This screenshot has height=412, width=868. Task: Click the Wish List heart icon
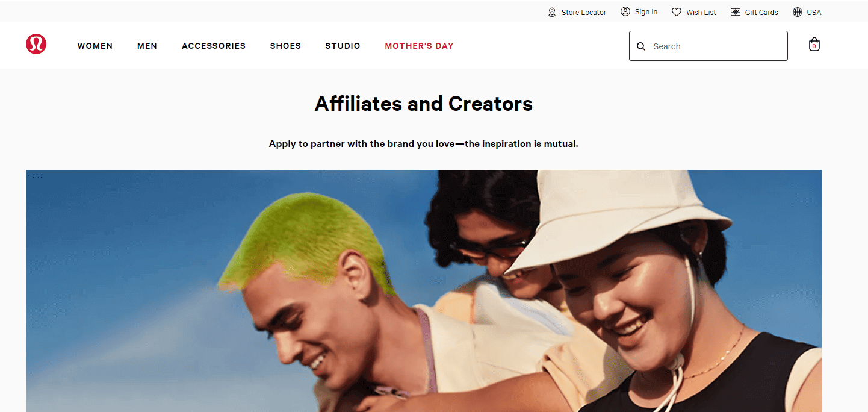point(677,12)
